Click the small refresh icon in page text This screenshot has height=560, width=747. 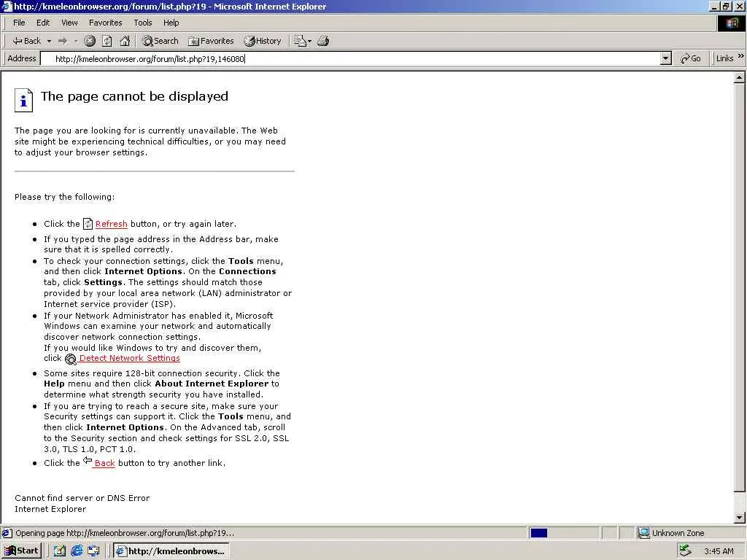tap(88, 224)
